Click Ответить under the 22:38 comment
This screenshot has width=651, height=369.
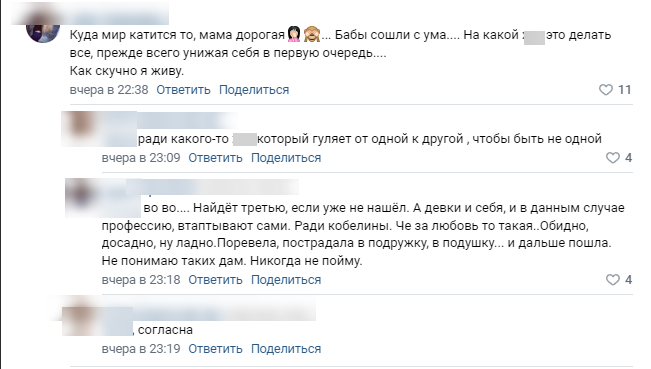(x=183, y=90)
